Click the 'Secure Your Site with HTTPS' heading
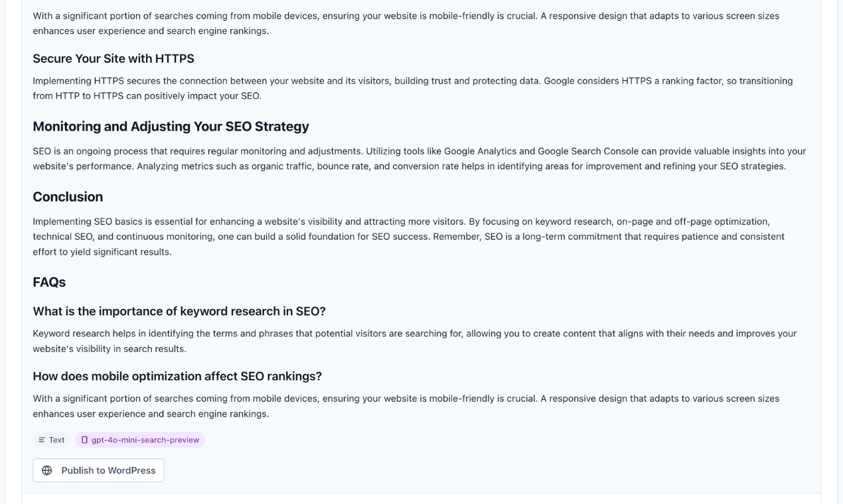843x504 pixels. (114, 58)
